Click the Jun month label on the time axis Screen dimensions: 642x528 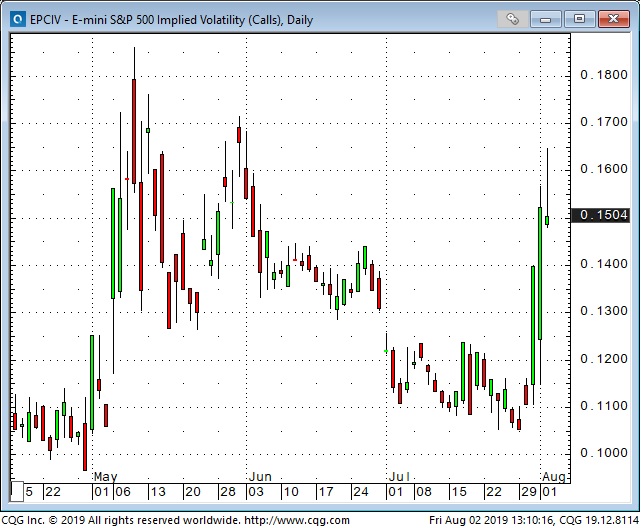point(260,477)
